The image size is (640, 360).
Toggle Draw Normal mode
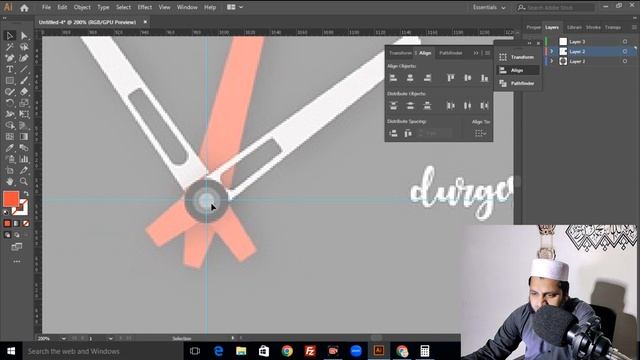7,235
